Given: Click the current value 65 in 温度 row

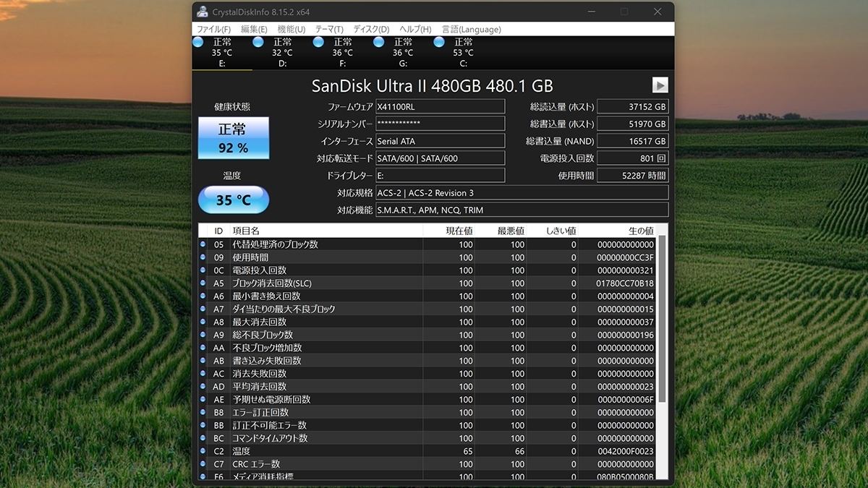Looking at the screenshot, I should click(467, 451).
